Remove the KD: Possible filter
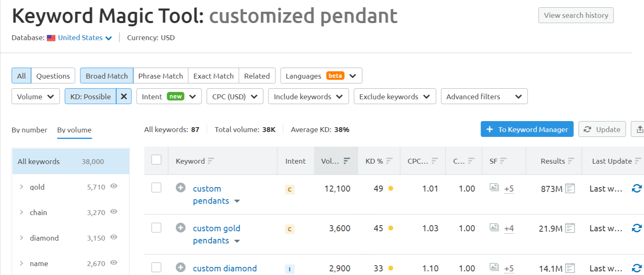The image size is (644, 275). click(124, 96)
